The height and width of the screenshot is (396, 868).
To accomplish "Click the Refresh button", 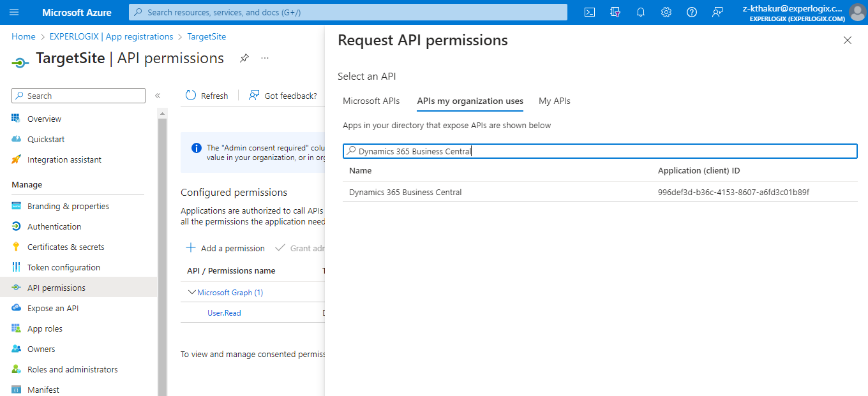I will coord(207,96).
